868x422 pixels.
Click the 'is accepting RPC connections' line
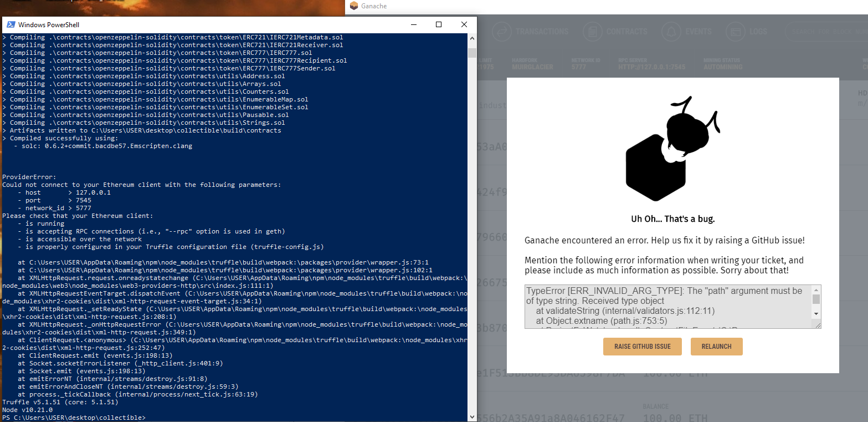tap(151, 231)
